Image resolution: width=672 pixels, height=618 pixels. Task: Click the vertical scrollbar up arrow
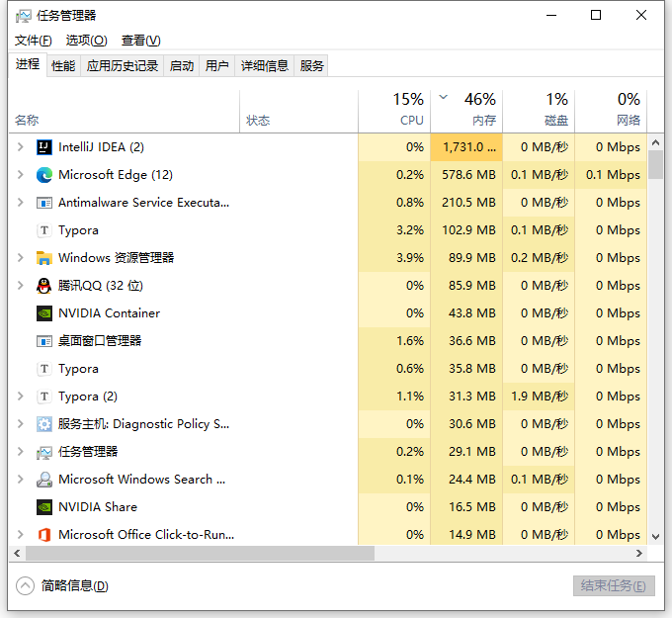point(655,142)
